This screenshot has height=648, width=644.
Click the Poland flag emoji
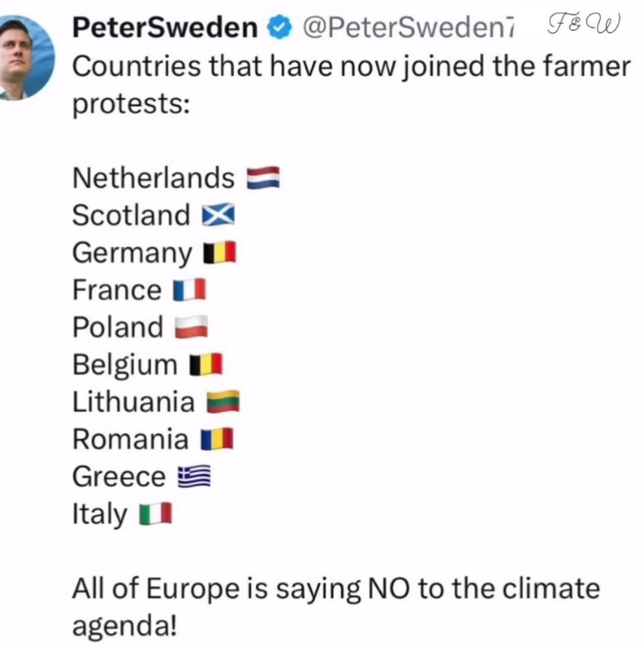pyautogui.click(x=192, y=328)
